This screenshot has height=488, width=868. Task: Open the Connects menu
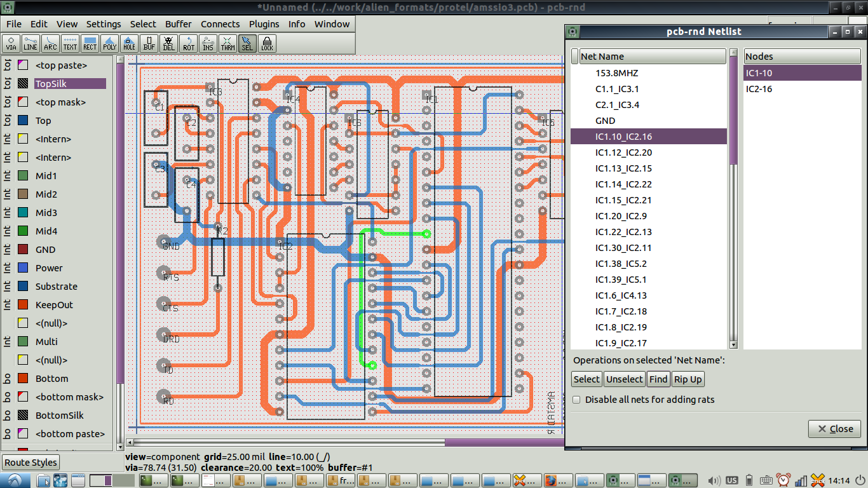tap(220, 24)
